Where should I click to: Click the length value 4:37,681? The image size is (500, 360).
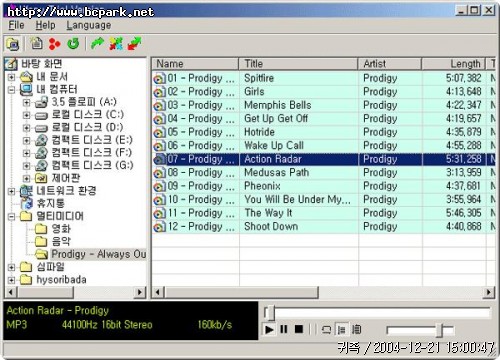[464, 186]
